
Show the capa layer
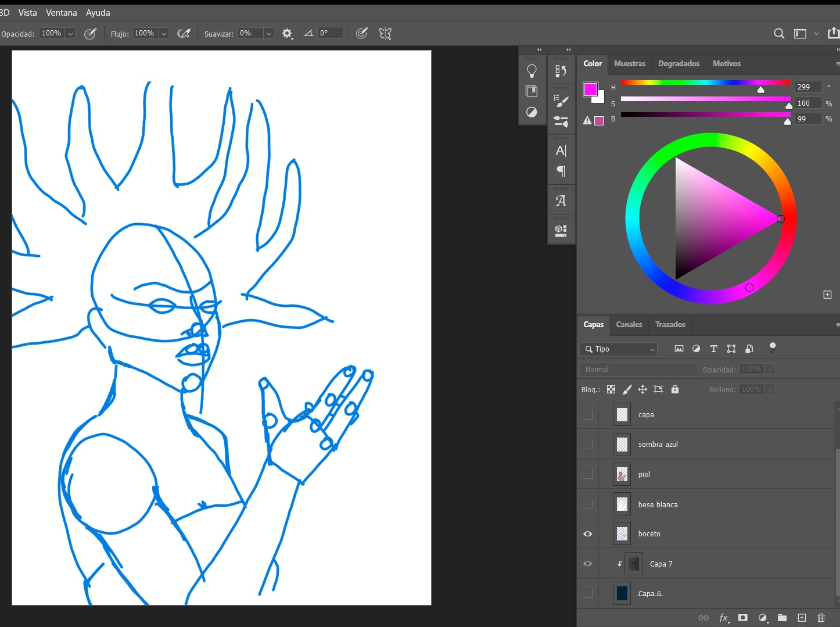point(588,414)
